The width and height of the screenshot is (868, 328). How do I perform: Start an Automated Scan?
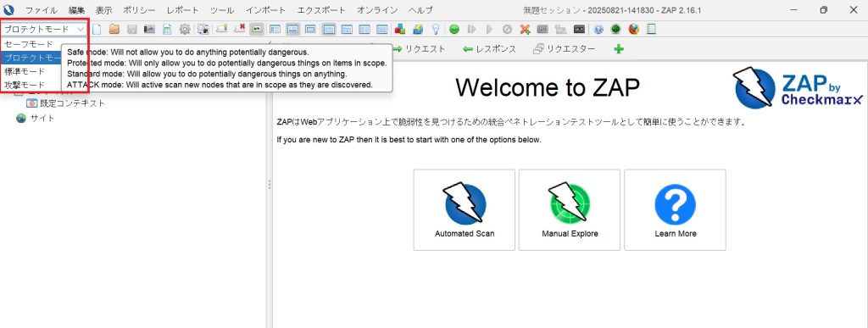[465, 210]
